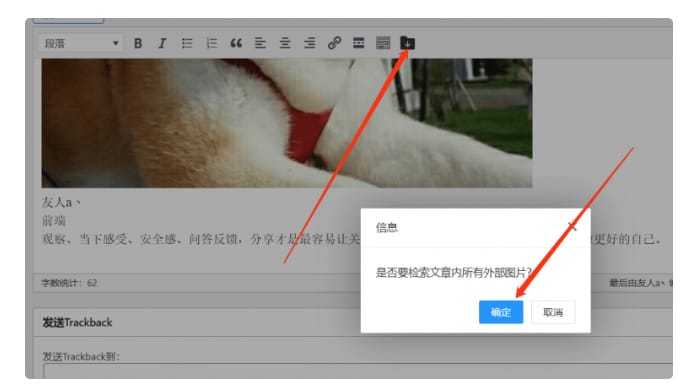Click the 发送Trackback panel header

352,323
